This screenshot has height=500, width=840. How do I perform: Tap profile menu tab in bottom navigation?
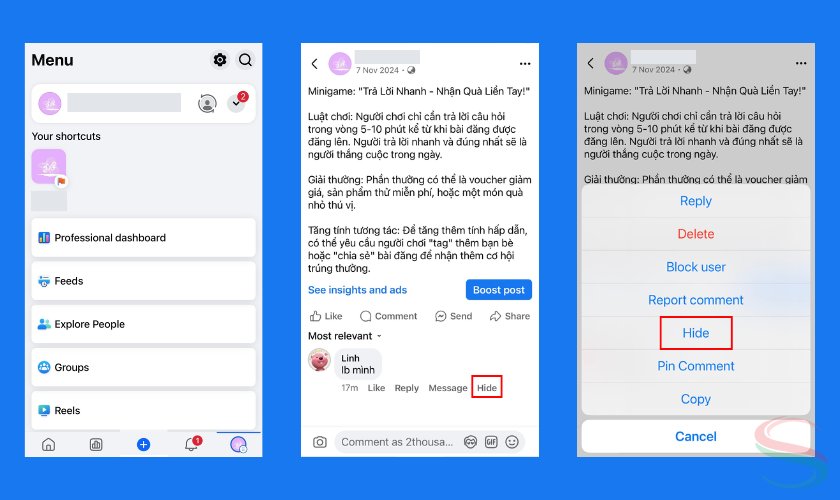tap(238, 444)
